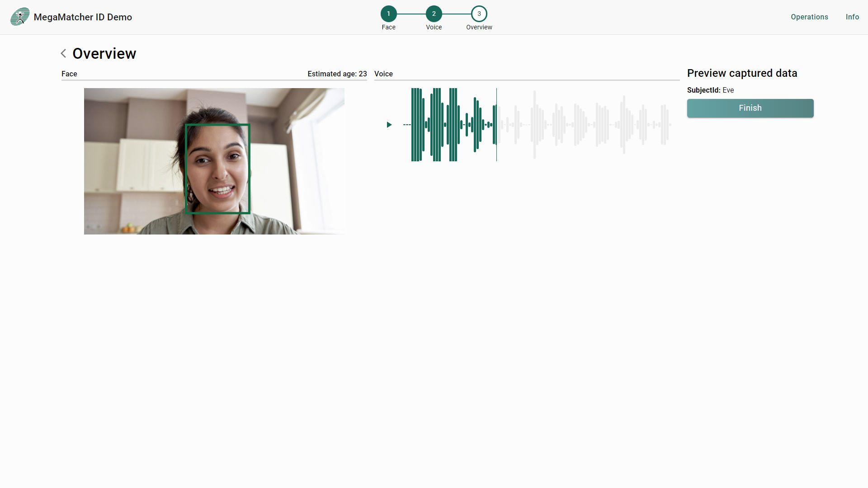868x488 pixels.
Task: Select step 1 circle for Face
Action: click(x=388, y=14)
